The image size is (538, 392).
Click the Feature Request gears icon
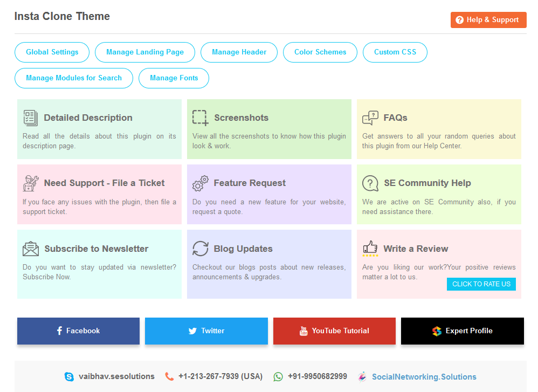200,183
